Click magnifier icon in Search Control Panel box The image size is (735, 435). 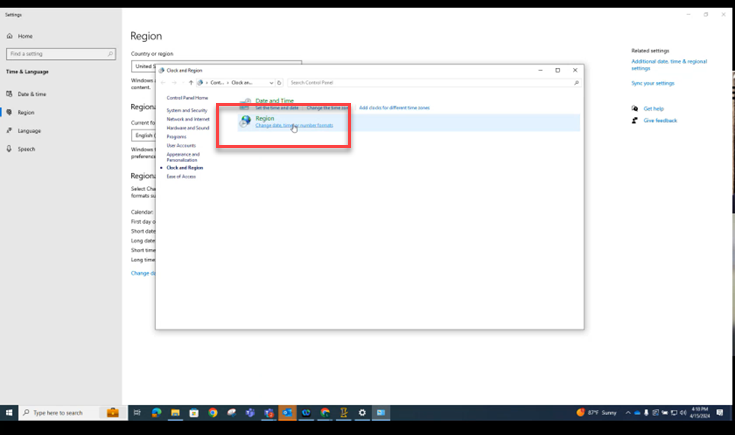[576, 82]
